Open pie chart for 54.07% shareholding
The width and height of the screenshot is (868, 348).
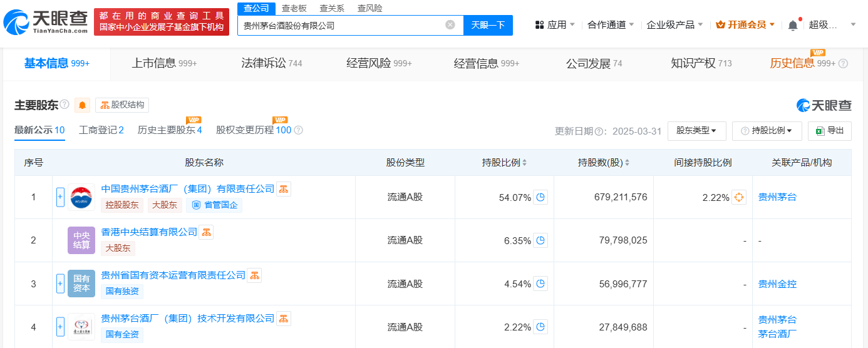point(540,197)
